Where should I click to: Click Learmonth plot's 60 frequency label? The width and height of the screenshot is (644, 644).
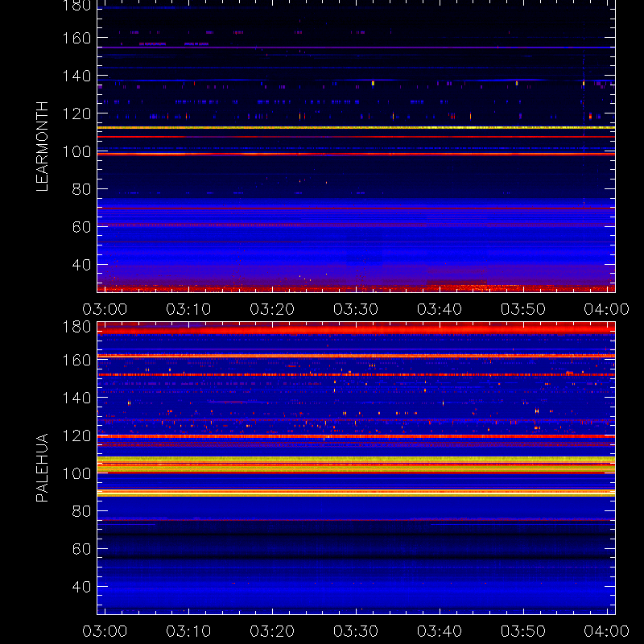pos(81,227)
